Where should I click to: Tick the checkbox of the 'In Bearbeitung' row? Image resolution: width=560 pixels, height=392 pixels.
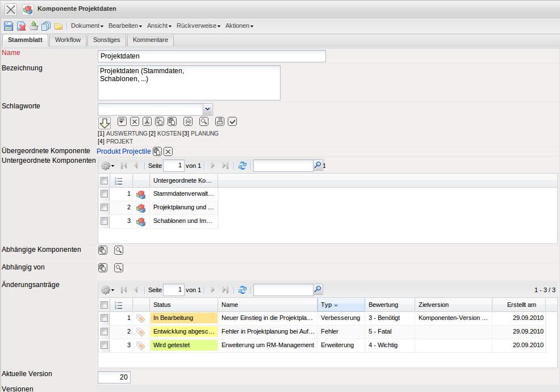pyautogui.click(x=104, y=318)
